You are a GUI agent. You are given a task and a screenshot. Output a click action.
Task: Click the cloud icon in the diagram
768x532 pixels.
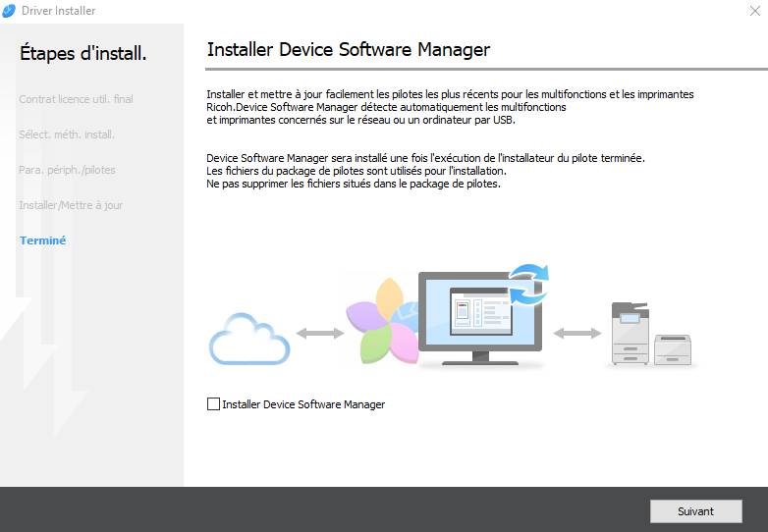tap(249, 339)
